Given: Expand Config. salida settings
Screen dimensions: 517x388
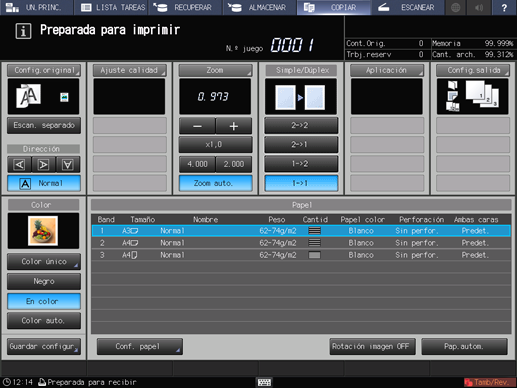Looking at the screenshot, I should pyautogui.click(x=473, y=70).
